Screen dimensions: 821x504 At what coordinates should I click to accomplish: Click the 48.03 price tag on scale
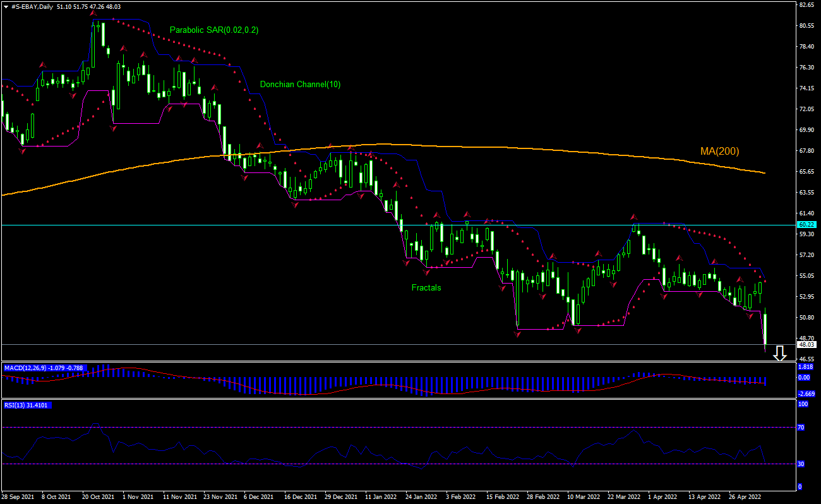click(806, 345)
